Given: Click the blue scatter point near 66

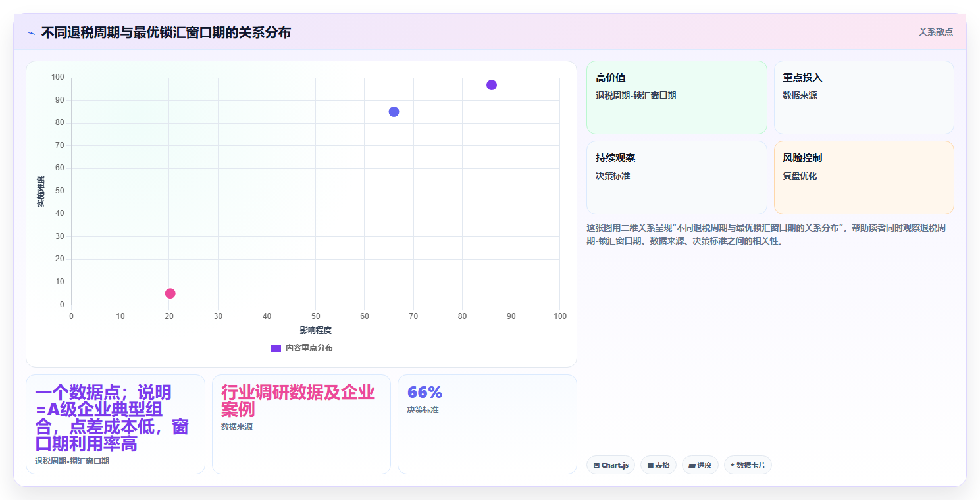Looking at the screenshot, I should pyautogui.click(x=394, y=112).
